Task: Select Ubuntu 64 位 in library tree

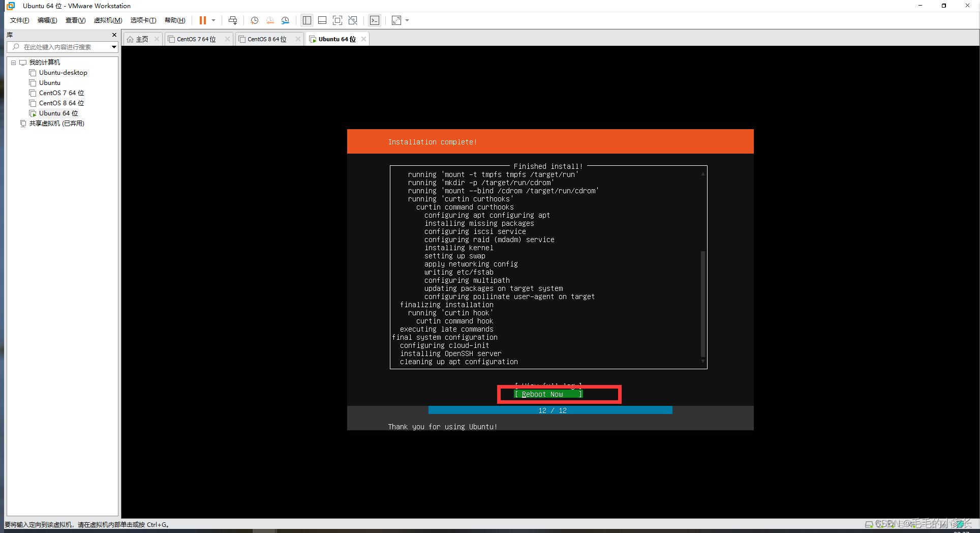Action: point(58,113)
